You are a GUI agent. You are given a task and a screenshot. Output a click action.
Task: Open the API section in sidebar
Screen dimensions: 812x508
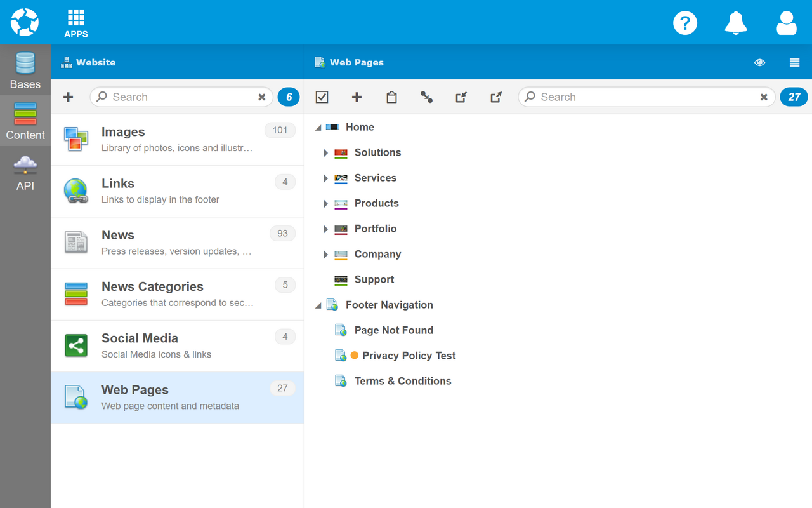(25, 172)
